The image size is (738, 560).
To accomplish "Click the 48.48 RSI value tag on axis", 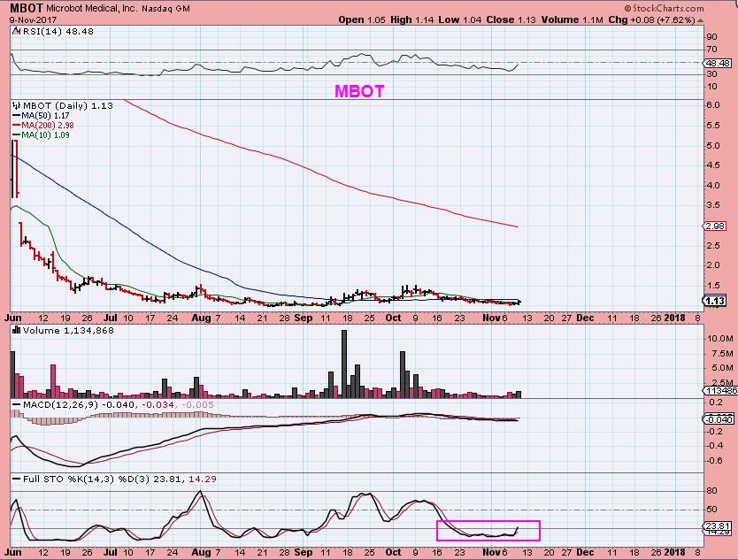I will coord(718,63).
